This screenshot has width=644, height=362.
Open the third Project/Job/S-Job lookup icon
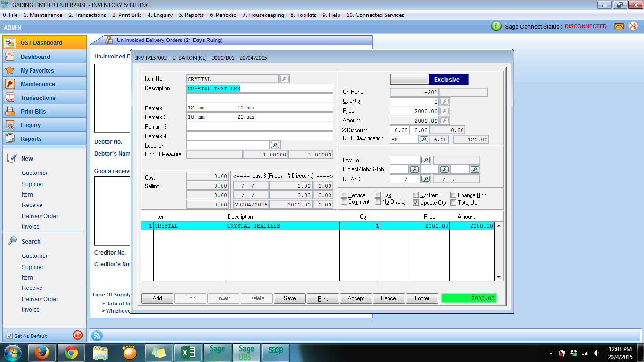(475, 170)
